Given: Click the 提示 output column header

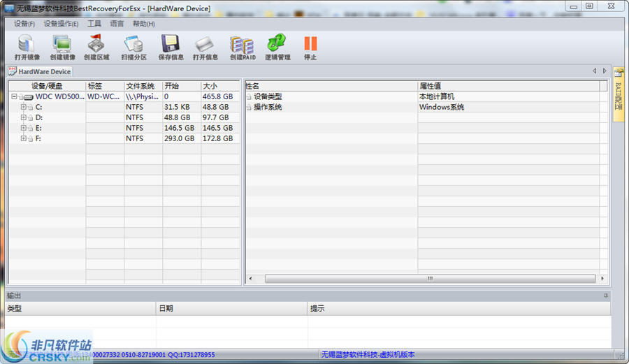Looking at the screenshot, I should pos(459,308).
